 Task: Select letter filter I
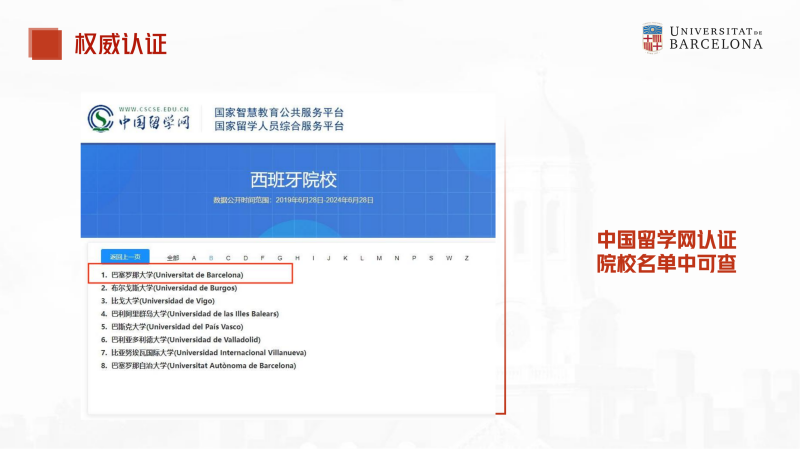pyautogui.click(x=313, y=258)
